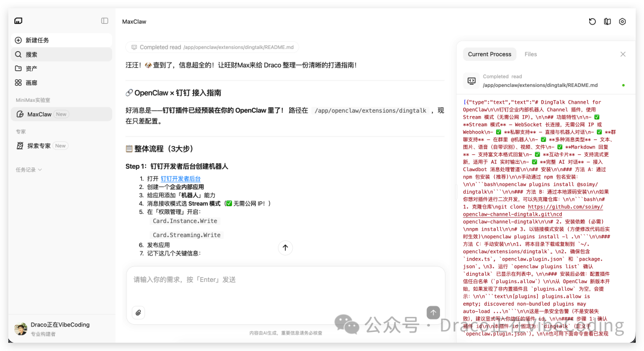Switch to the Files tab in the right panel
Screen dimensions: 644x351
[530, 54]
